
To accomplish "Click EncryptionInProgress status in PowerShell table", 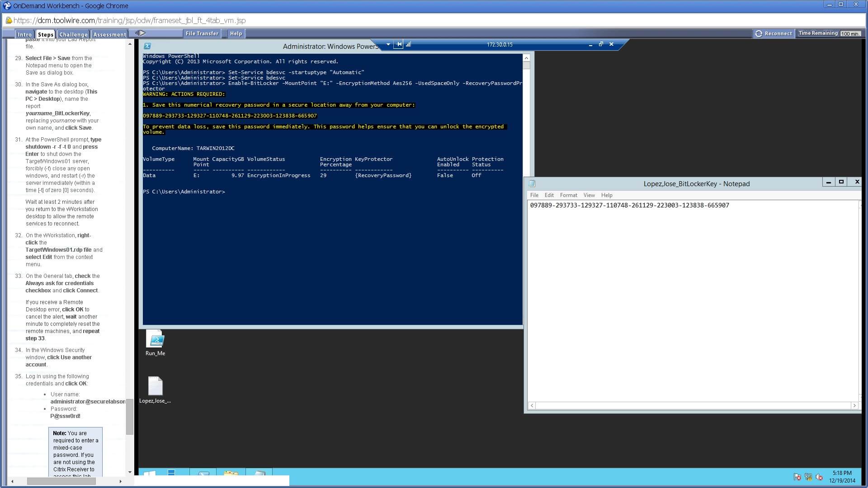I will coord(278,175).
